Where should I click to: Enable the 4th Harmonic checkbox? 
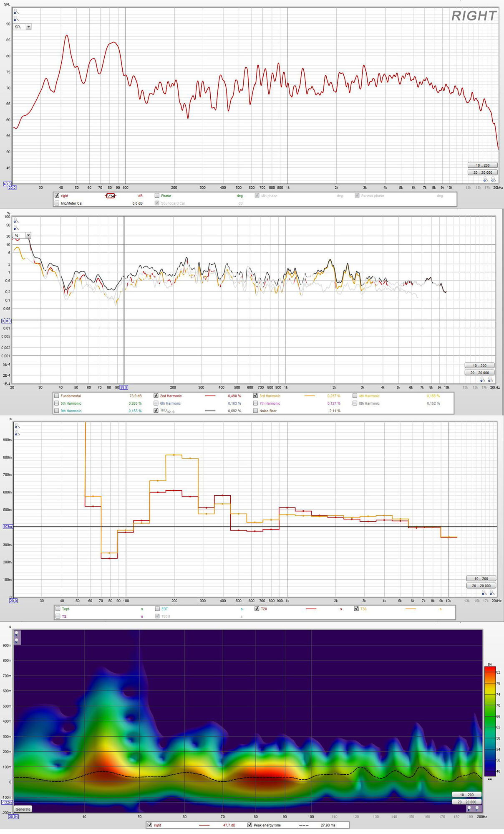click(355, 395)
